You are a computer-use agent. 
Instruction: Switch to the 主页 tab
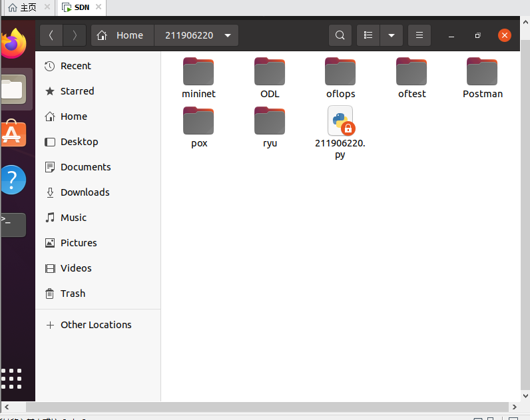[28, 7]
